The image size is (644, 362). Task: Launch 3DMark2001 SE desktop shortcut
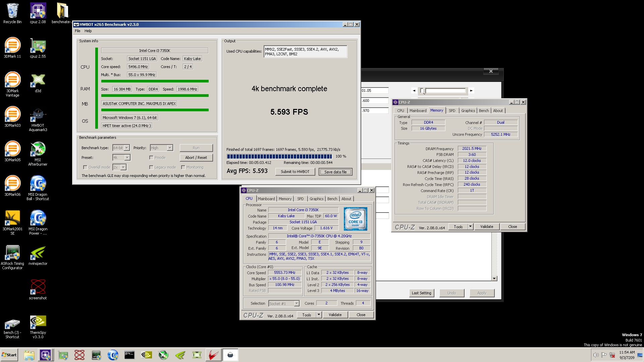click(x=12, y=223)
